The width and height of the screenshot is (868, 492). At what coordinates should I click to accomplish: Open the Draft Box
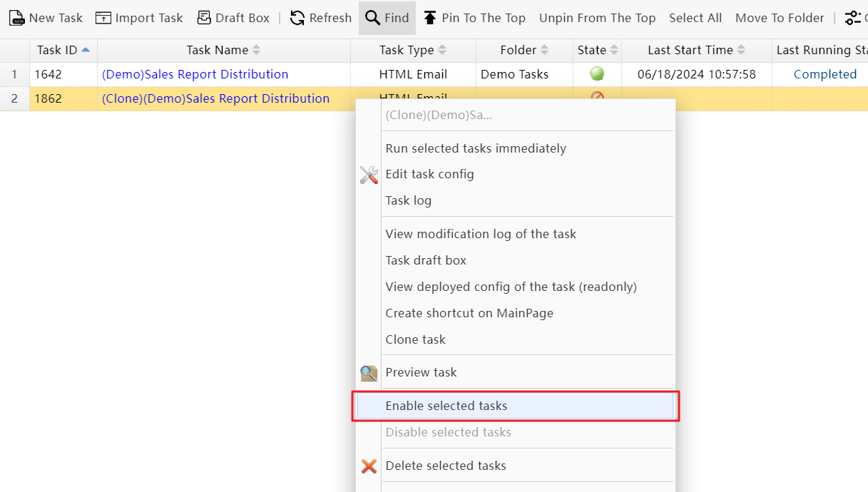click(x=233, y=18)
